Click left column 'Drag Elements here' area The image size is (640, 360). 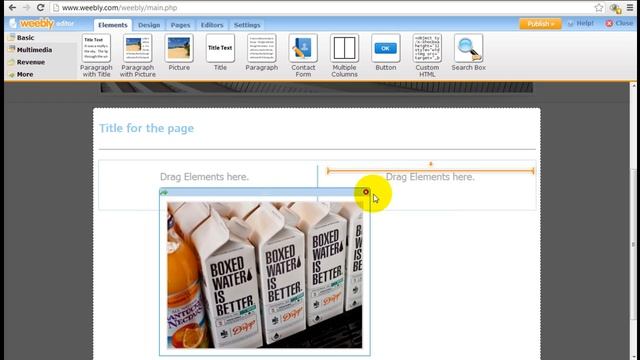pyautogui.click(x=204, y=177)
